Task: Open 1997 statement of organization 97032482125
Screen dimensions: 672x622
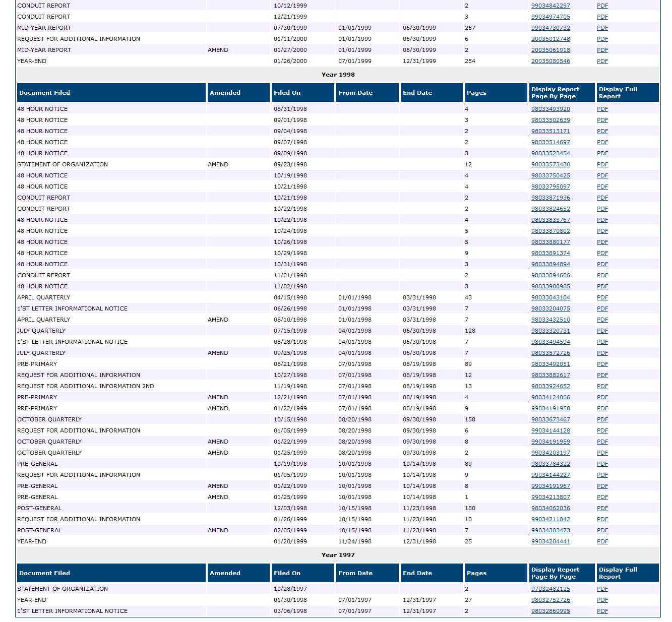Action: pos(551,589)
